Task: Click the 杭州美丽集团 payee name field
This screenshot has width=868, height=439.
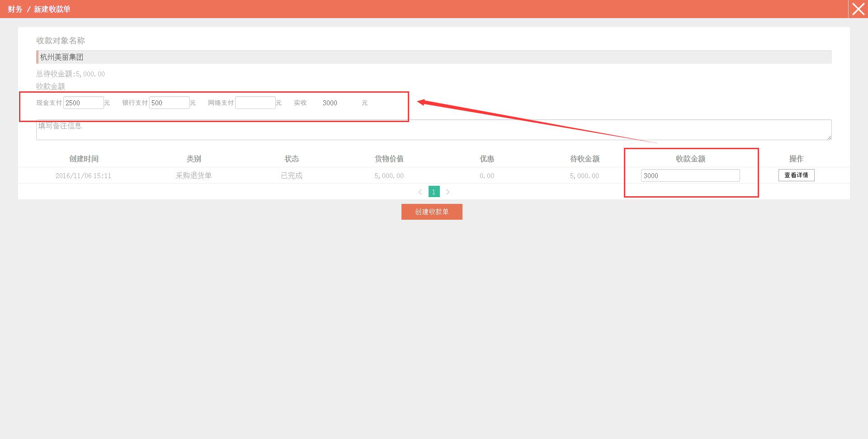Action: point(433,57)
